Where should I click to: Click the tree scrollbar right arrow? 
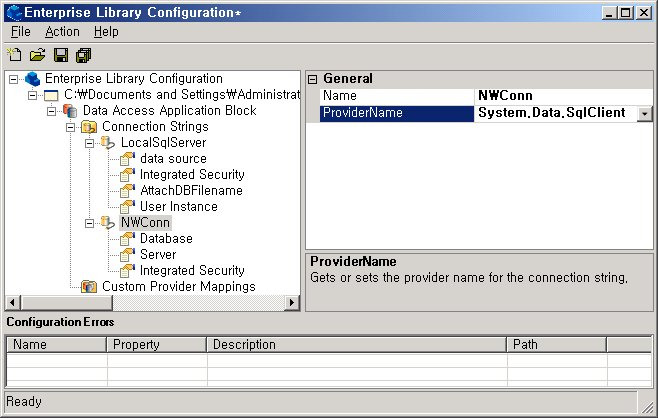tap(292, 303)
